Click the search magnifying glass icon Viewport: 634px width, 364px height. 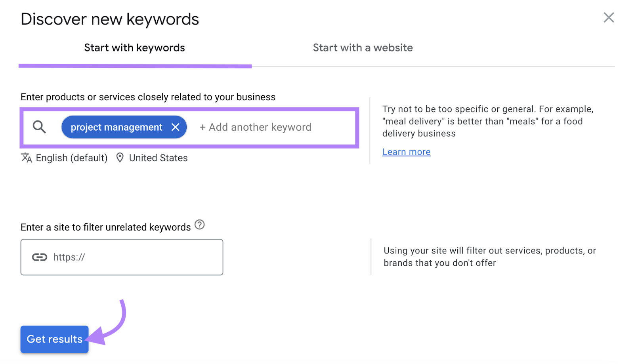pyautogui.click(x=39, y=127)
